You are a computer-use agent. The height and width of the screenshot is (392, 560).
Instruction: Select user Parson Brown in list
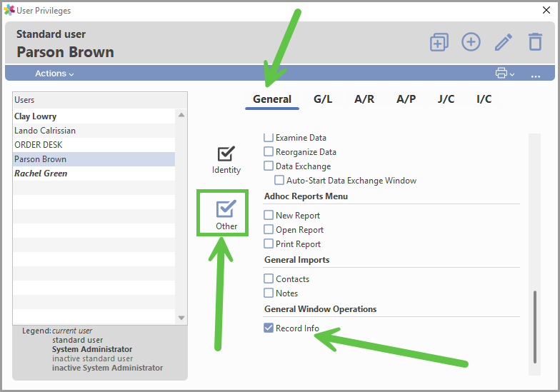click(x=94, y=159)
